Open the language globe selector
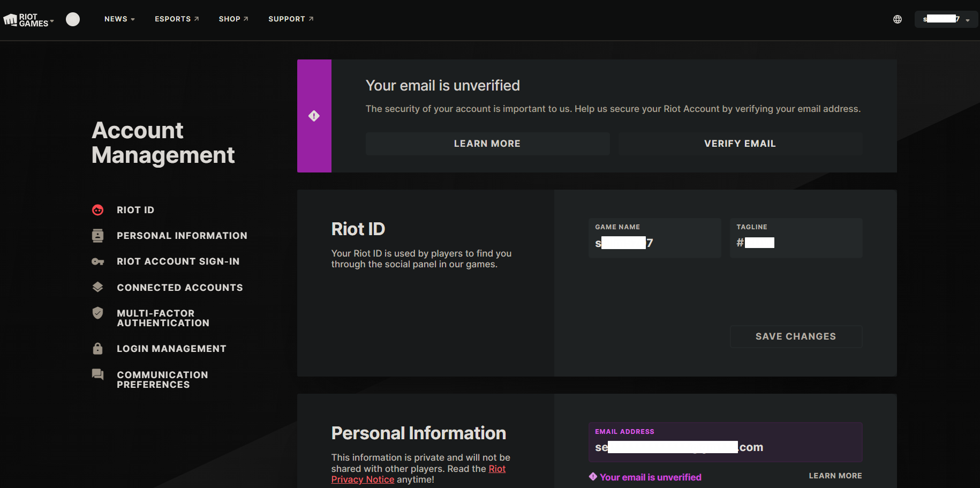This screenshot has width=980, height=488. pyautogui.click(x=898, y=19)
